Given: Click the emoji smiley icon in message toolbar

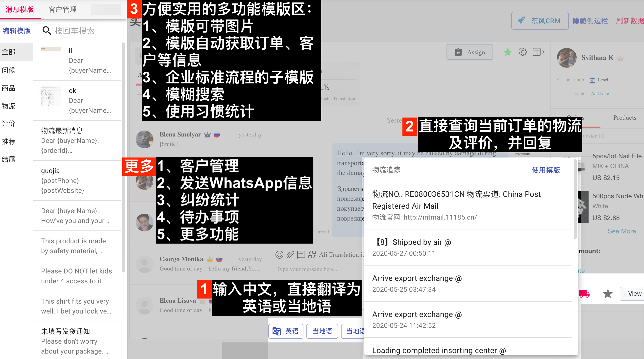Looking at the screenshot, I should pyautogui.click(x=279, y=255).
